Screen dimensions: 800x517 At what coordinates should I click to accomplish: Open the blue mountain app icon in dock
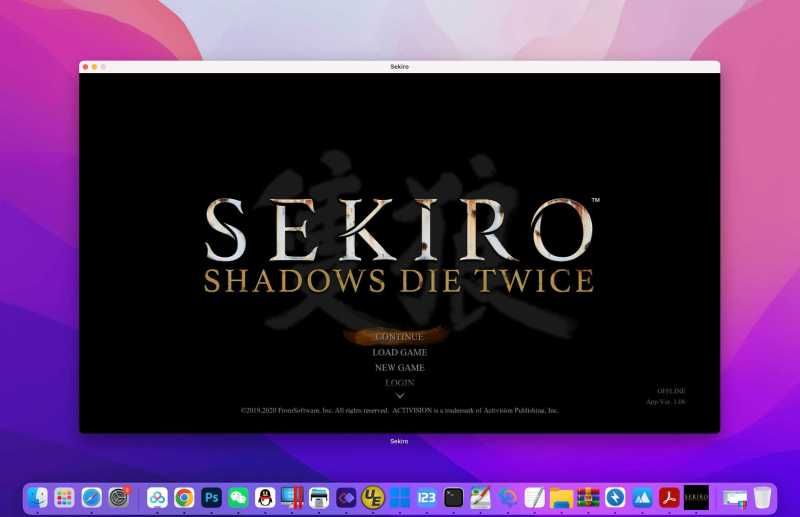click(642, 498)
